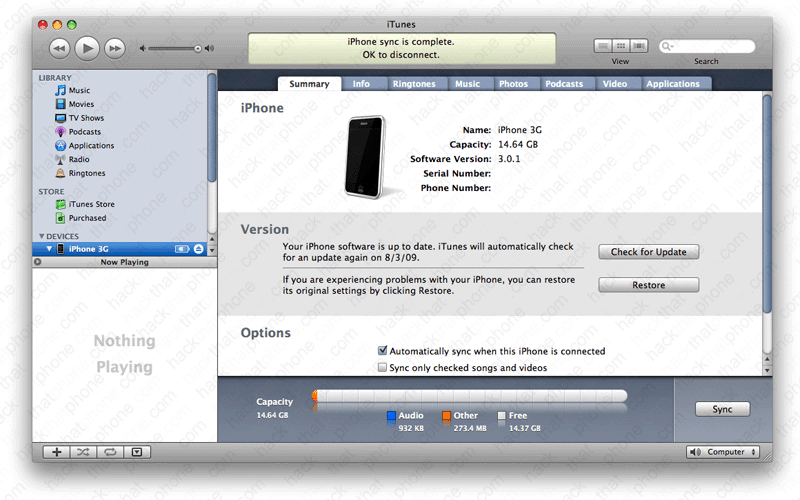Click the next track fast-forward button

tap(115, 48)
